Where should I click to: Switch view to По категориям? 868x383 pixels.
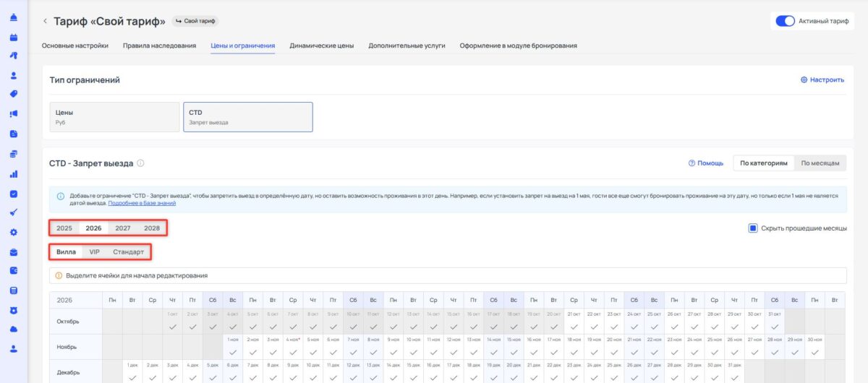763,163
